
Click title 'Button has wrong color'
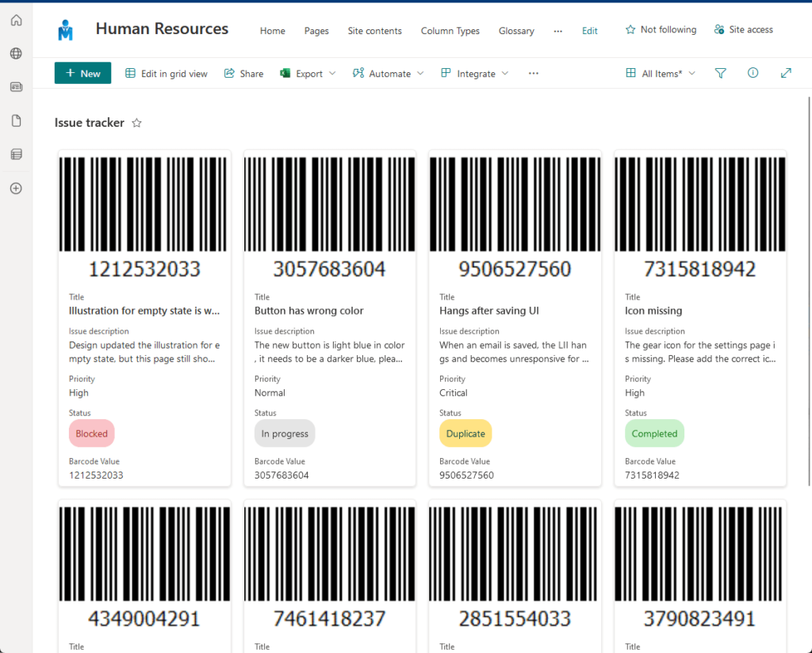tap(308, 311)
